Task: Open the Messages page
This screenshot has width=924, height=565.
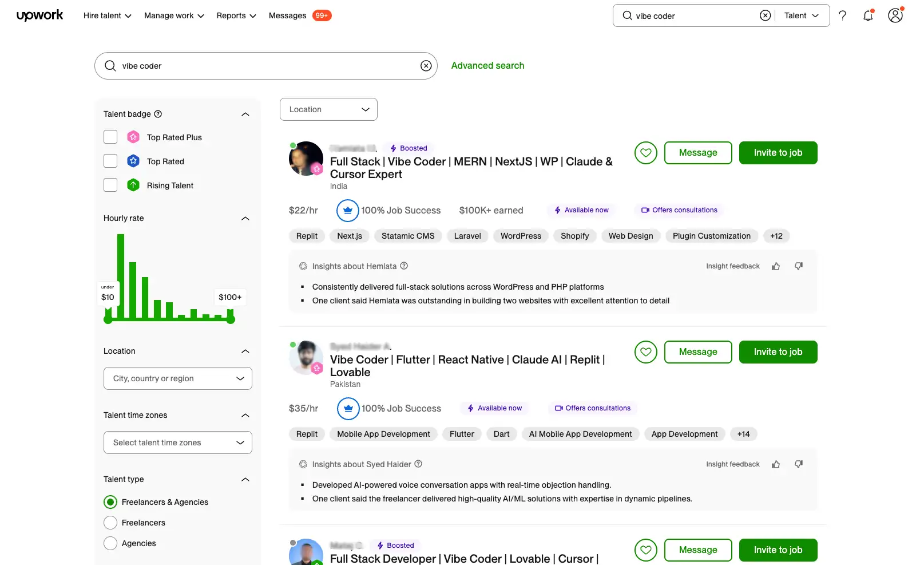Action: (287, 15)
